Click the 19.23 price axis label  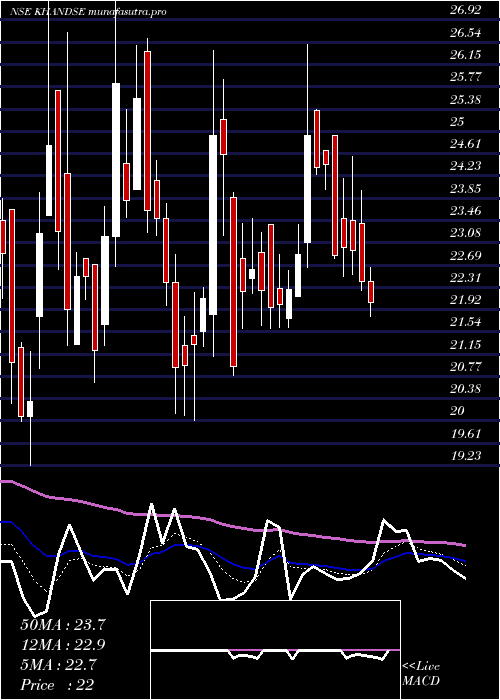click(x=466, y=455)
